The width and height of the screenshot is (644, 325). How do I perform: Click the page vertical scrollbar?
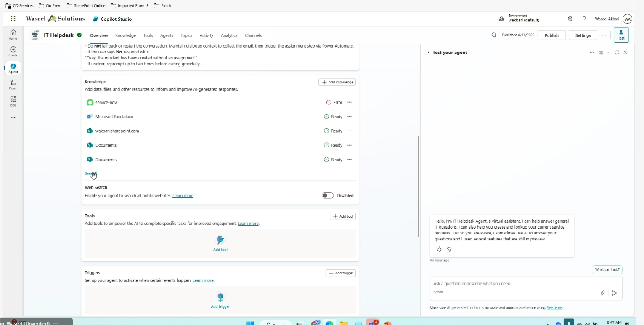(x=418, y=186)
